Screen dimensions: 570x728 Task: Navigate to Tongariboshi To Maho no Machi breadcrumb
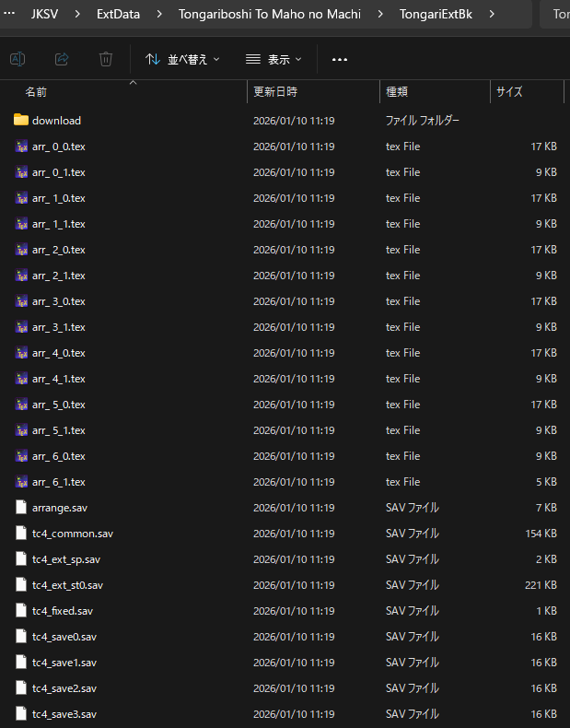click(x=270, y=14)
